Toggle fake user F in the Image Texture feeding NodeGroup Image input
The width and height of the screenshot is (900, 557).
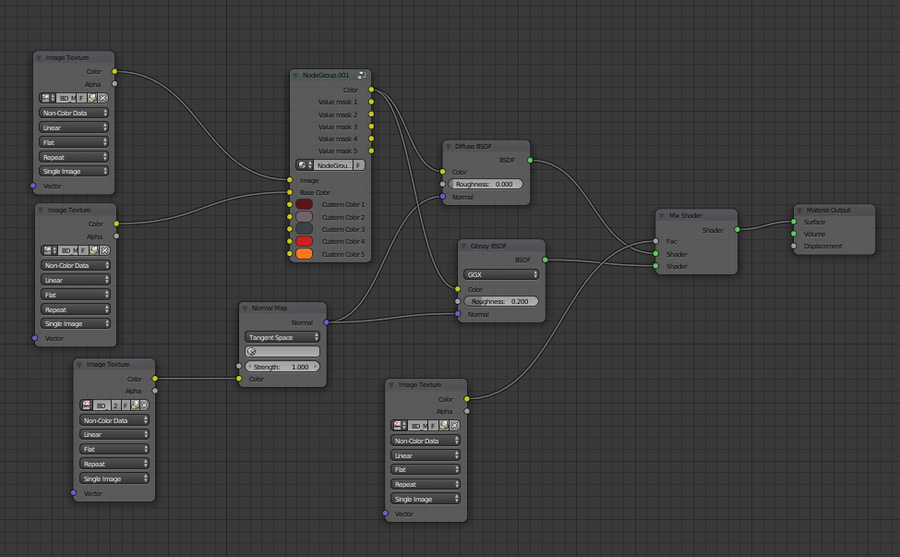(x=82, y=98)
